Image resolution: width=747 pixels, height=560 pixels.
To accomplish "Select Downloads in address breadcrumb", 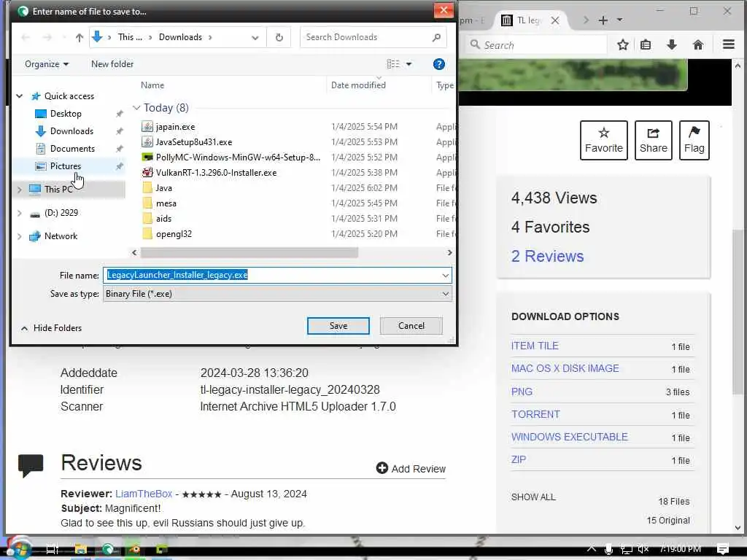I will [180, 37].
